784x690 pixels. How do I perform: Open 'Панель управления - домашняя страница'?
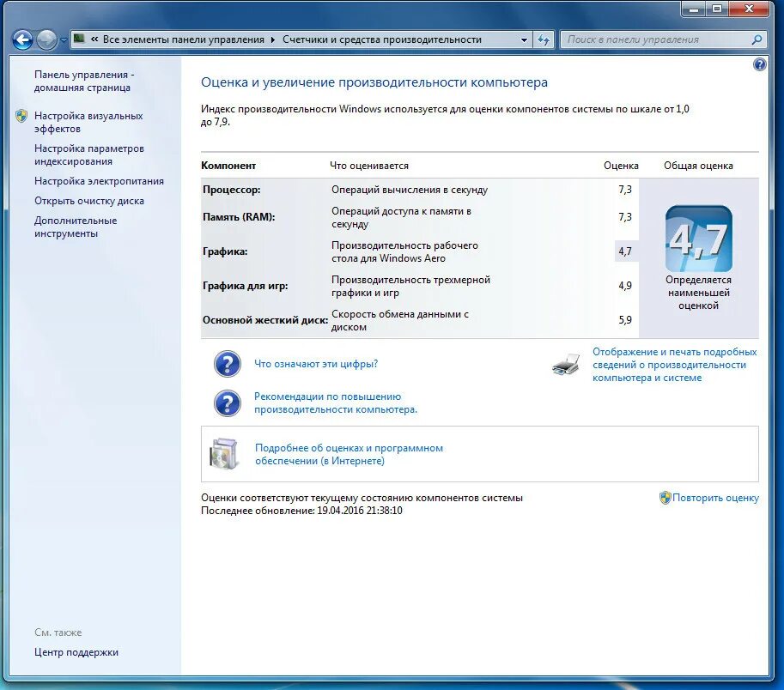point(84,81)
